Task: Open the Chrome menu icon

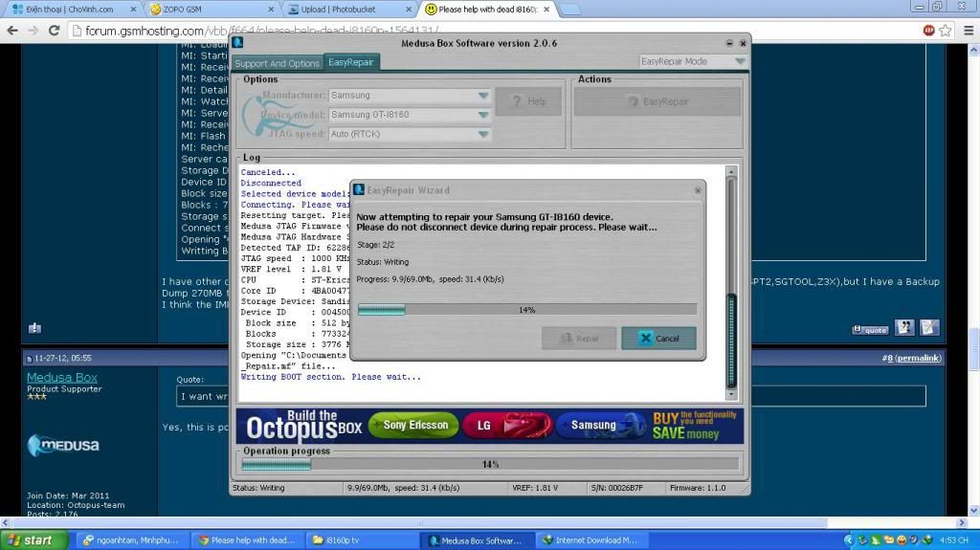Action: coord(969,31)
